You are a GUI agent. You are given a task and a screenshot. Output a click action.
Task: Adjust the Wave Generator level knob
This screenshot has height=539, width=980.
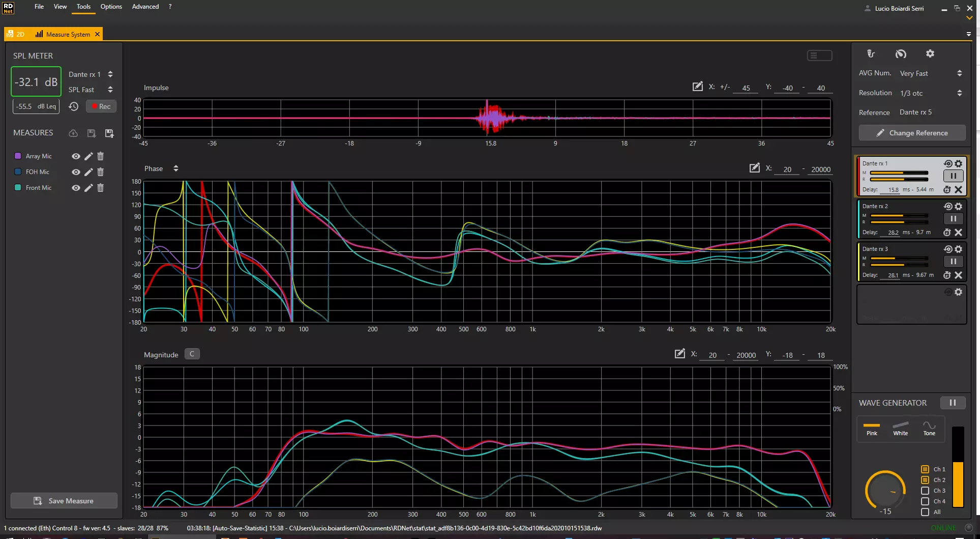click(x=885, y=490)
